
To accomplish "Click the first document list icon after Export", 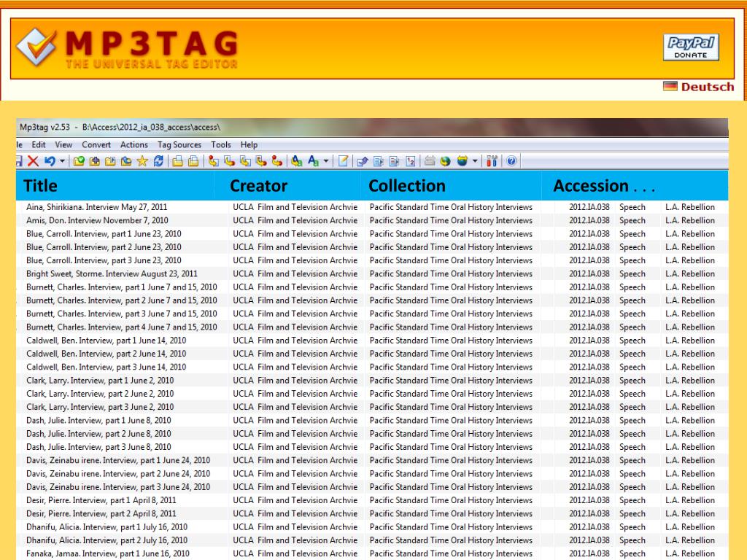I will tap(379, 161).
